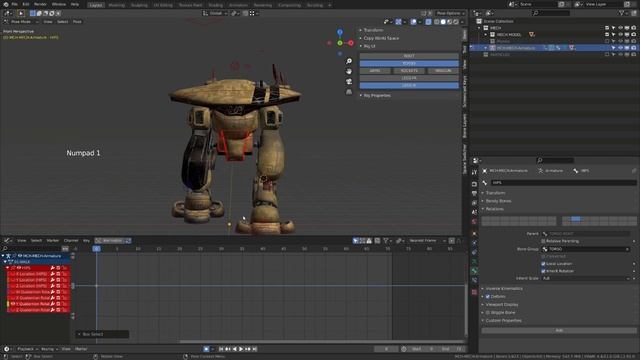Open the Render properties tab icon

coord(474,184)
